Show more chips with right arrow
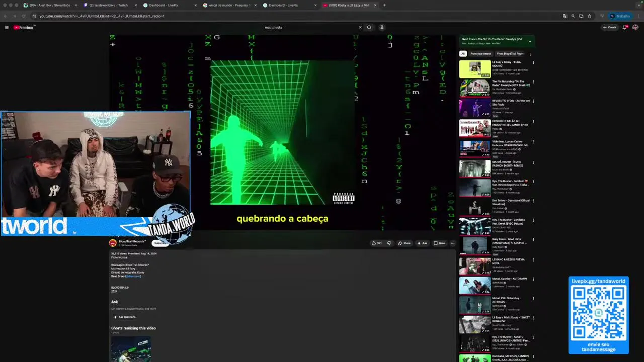 [530, 54]
